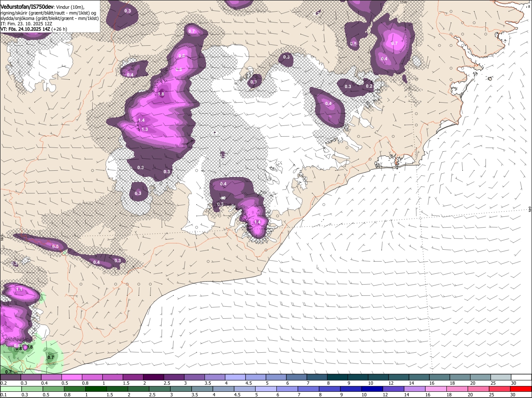Click the 'Vindur (10m)' text in header
Image resolution: width=532 pixels, height=398 pixels.
coord(70,7)
